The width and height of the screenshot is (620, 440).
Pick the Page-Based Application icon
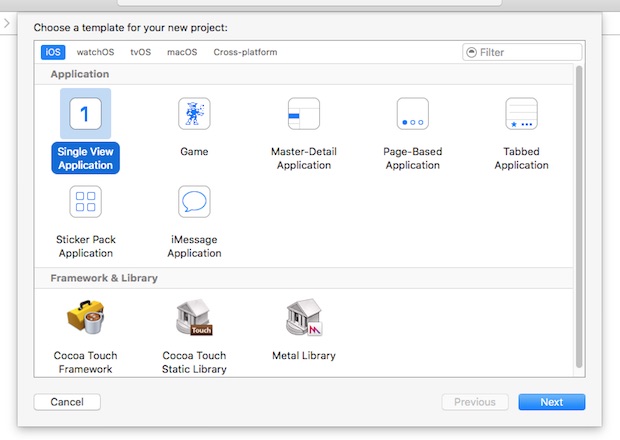[x=412, y=114]
